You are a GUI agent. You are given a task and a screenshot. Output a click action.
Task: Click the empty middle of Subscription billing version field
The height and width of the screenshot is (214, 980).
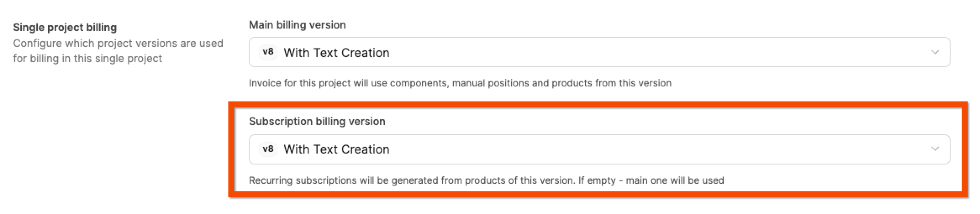(x=630, y=149)
